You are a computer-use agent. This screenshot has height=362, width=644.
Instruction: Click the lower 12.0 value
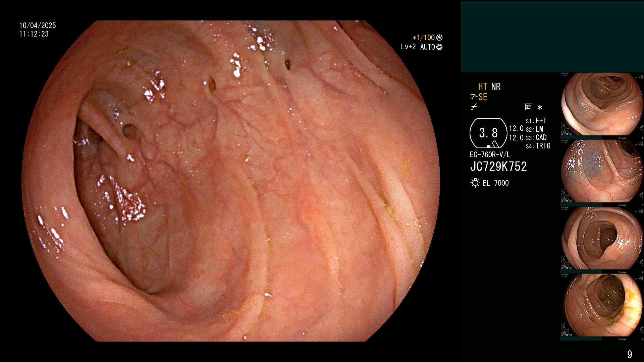516,138
